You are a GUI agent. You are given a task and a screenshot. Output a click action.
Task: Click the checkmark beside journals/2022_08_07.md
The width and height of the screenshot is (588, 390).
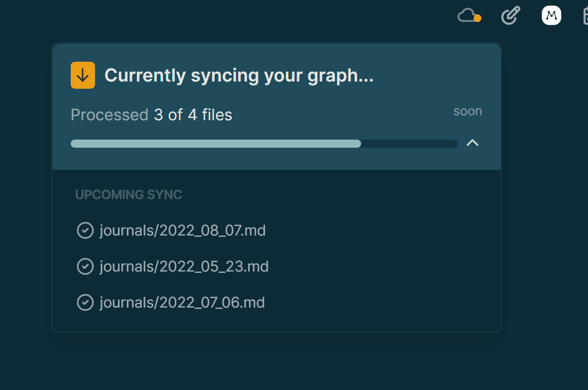point(85,230)
